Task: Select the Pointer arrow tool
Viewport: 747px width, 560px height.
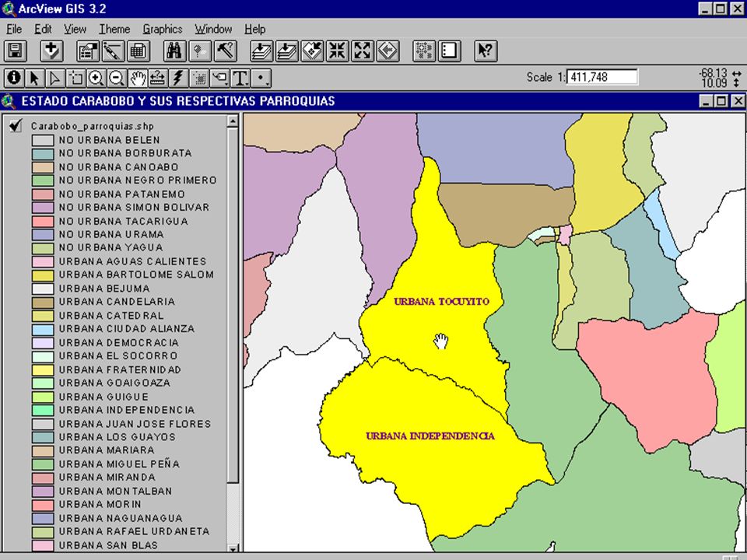Action: pyautogui.click(x=34, y=78)
